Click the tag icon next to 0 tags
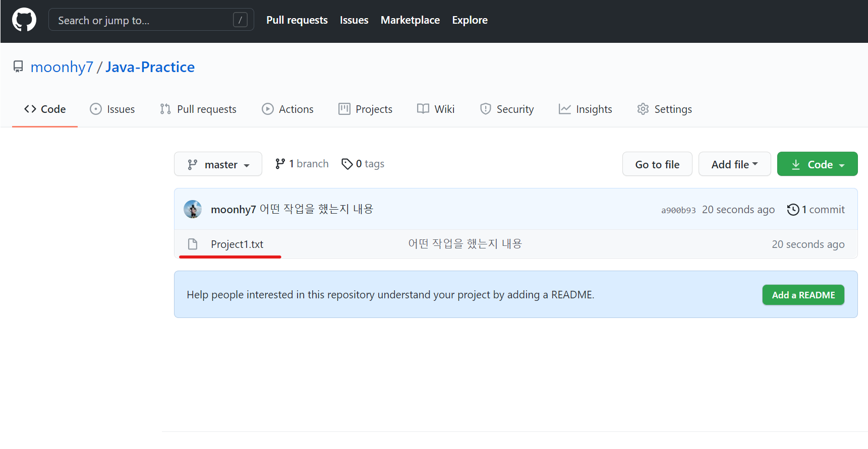Viewport: 868px width, 449px height. (x=347, y=164)
